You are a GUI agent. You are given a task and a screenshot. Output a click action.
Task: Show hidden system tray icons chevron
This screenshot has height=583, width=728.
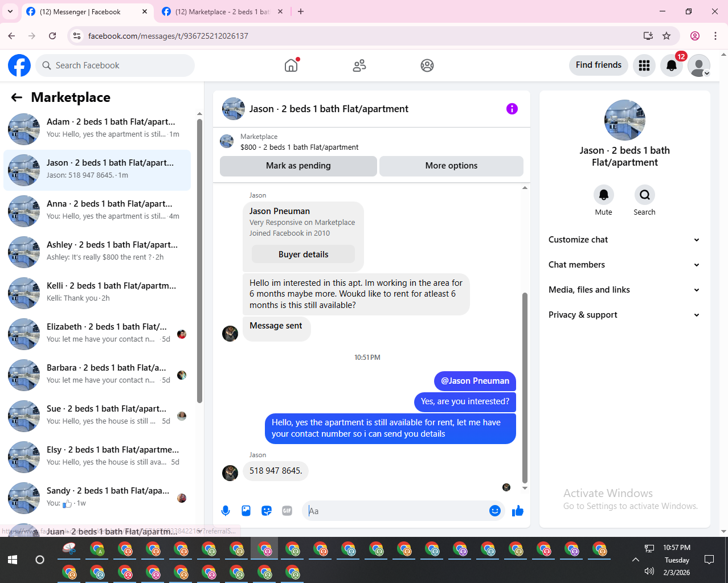(x=636, y=560)
